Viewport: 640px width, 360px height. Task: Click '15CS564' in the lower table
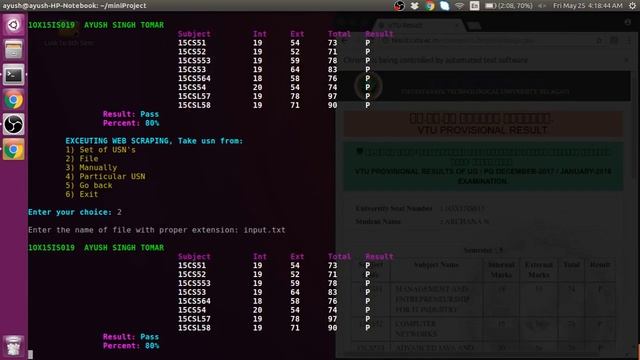194,301
